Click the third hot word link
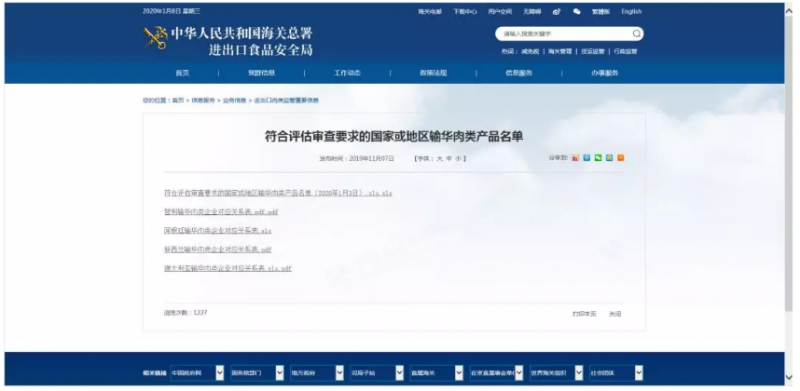 point(592,52)
